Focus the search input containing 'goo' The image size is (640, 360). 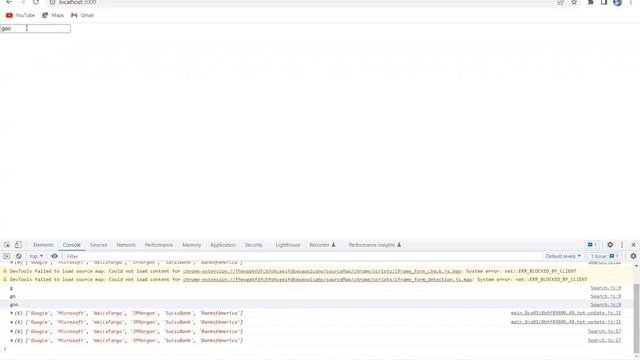tap(35, 28)
